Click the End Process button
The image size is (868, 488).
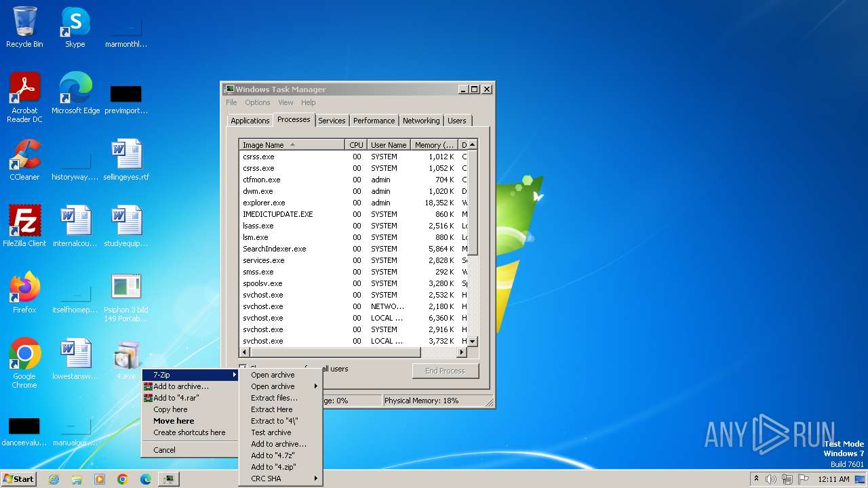(x=446, y=371)
